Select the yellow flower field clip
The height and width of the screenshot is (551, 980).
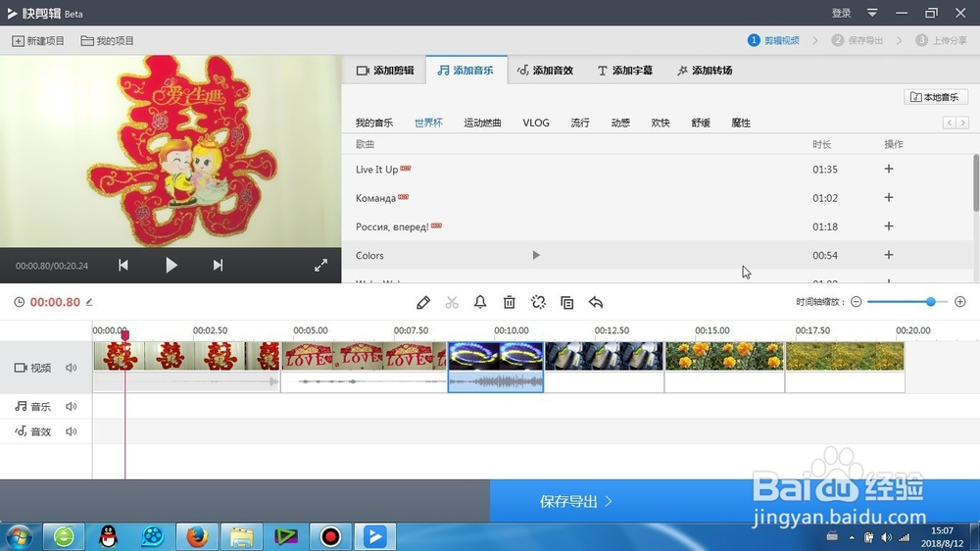[845, 367]
